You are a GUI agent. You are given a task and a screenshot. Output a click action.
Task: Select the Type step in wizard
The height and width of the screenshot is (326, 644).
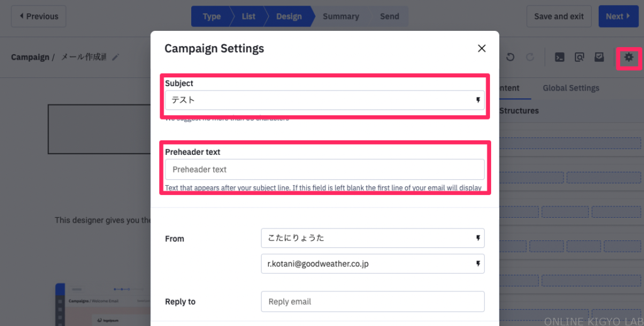pyautogui.click(x=211, y=16)
